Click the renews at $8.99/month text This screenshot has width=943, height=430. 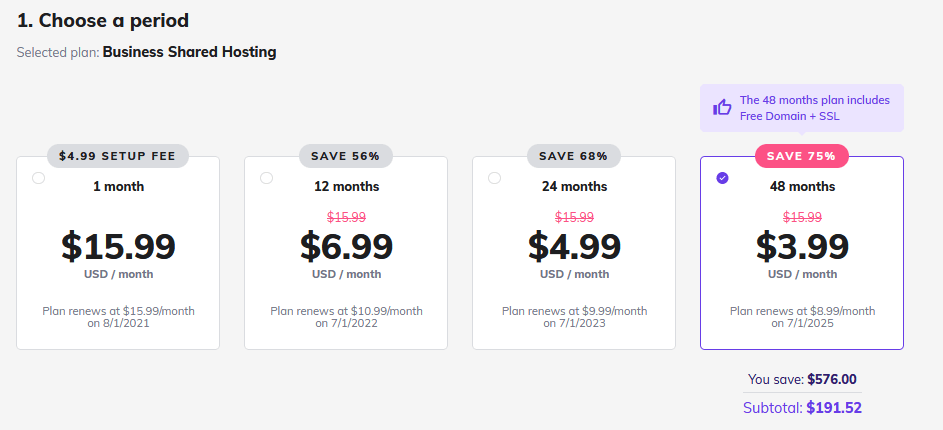pyautogui.click(x=802, y=311)
